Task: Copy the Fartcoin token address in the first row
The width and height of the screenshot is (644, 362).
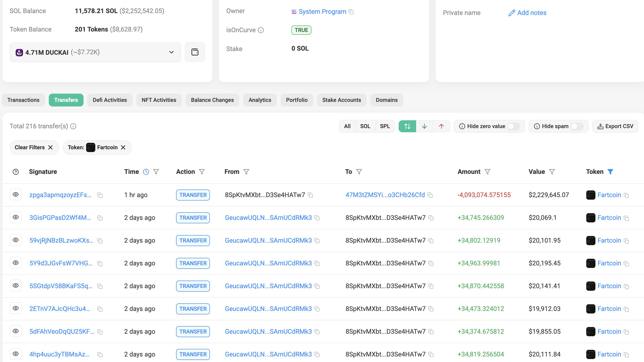Action: 626,195
